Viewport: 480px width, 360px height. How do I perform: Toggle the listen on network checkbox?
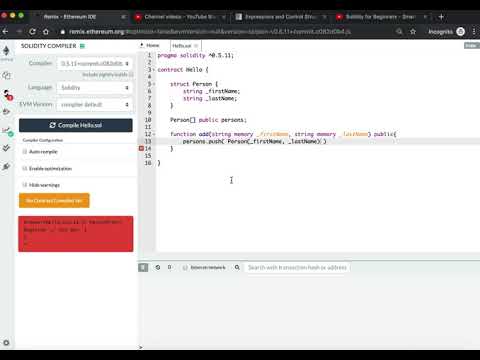click(185, 267)
